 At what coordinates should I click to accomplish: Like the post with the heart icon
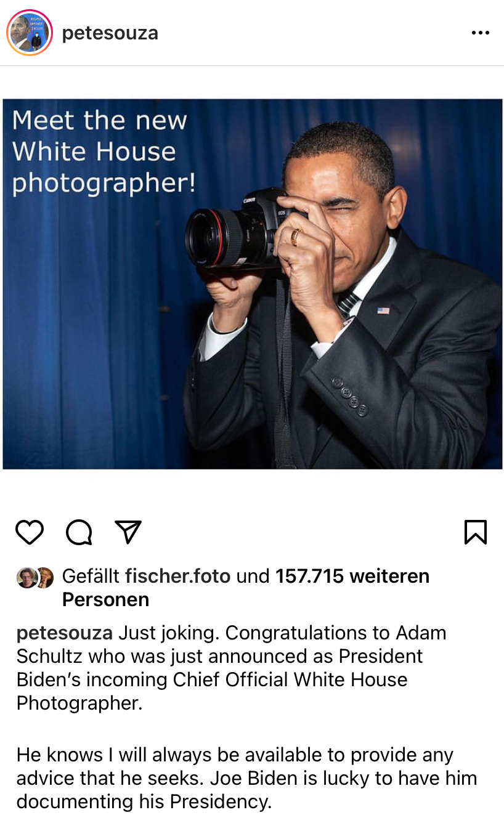pos(30,532)
